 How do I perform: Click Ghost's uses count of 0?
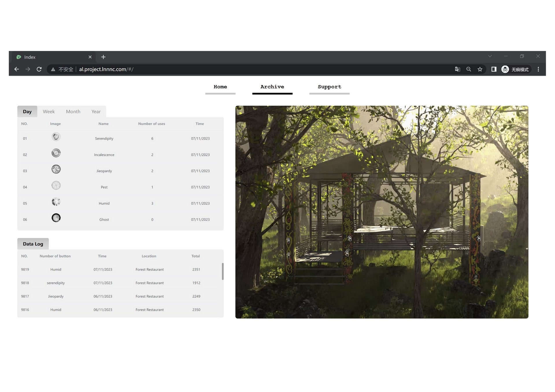152,220
